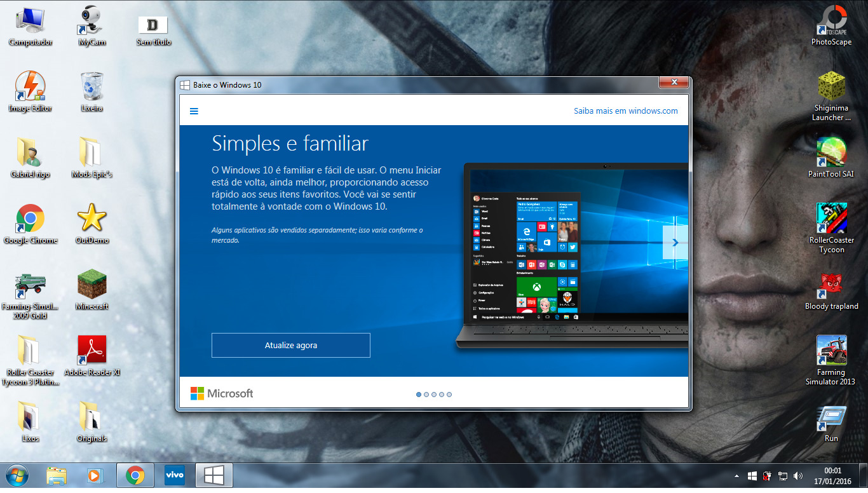Select the Gabriel rigo folder
Screen dimensions: 868x493
[31, 158]
